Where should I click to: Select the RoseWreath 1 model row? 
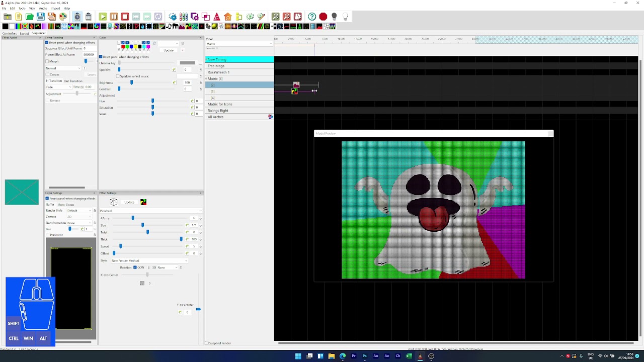coord(239,72)
